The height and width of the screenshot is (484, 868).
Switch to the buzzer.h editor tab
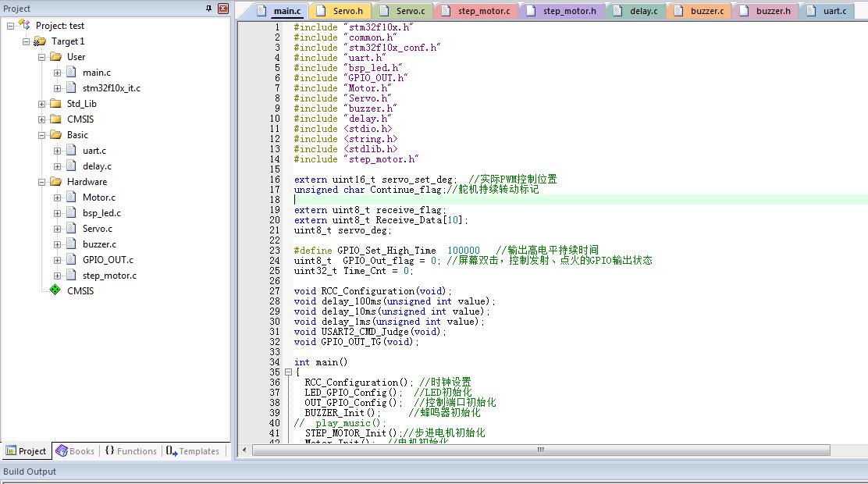765,10
